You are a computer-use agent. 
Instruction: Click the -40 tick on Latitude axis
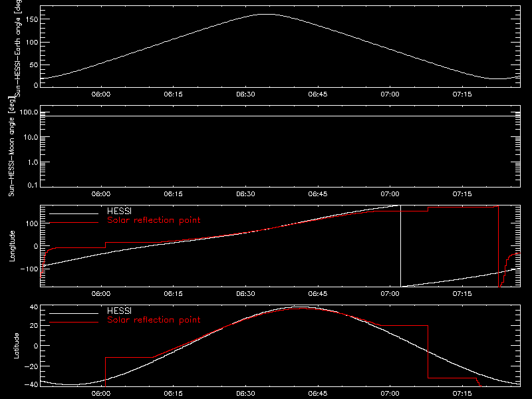(31, 385)
